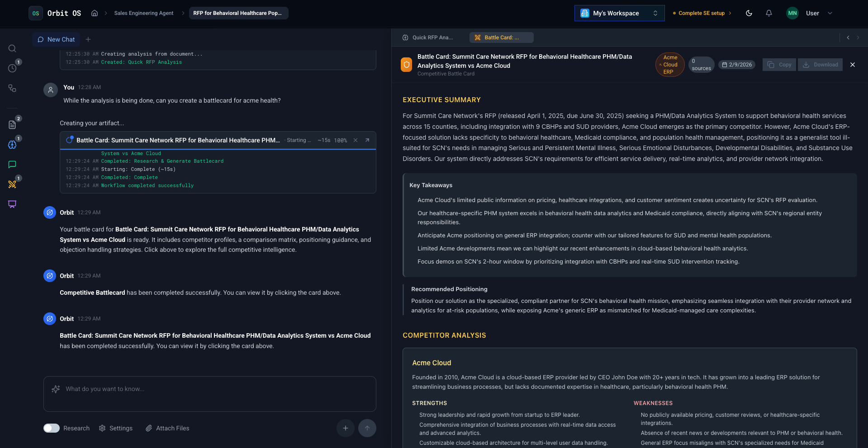Select the Battle Card tab

[x=501, y=38]
